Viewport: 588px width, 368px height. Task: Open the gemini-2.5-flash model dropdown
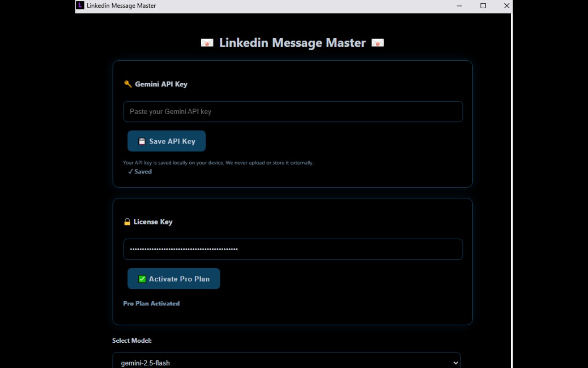point(286,361)
